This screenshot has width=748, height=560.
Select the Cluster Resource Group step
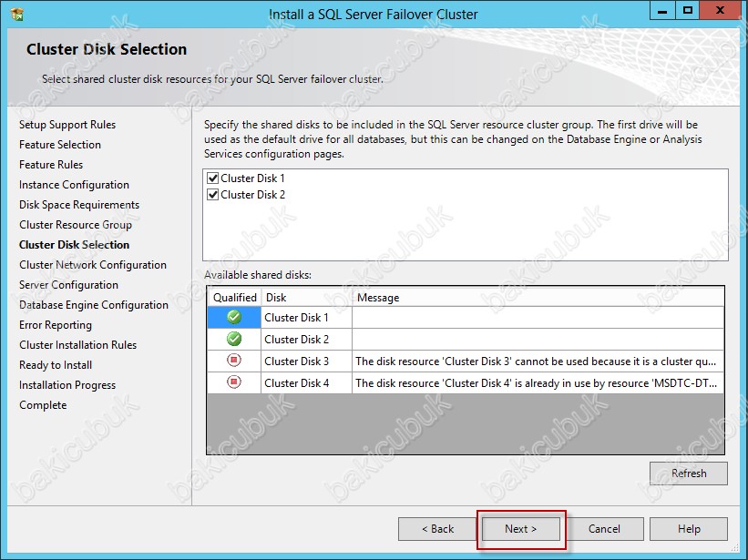click(x=76, y=225)
